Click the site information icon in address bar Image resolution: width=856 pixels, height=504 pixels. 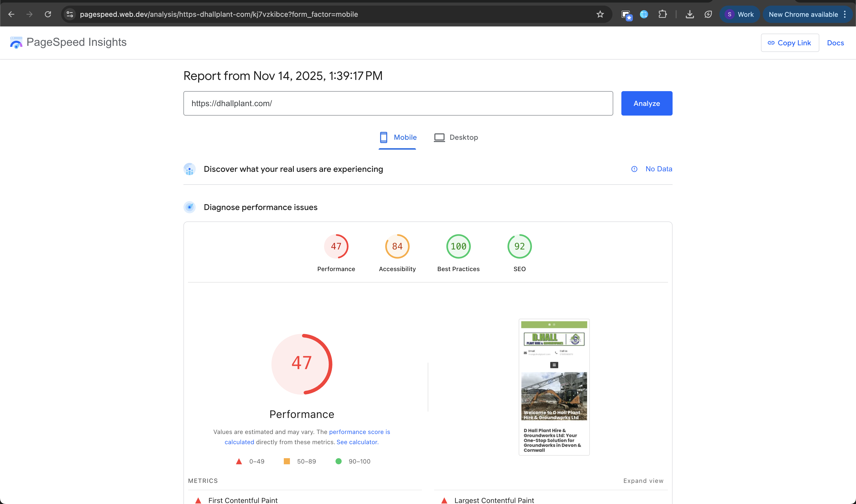tap(70, 14)
